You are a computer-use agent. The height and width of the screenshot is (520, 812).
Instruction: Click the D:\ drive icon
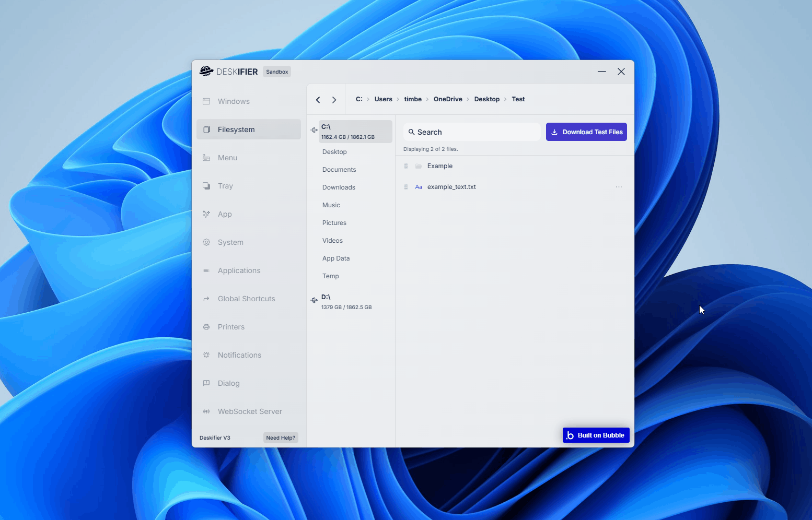pyautogui.click(x=314, y=300)
